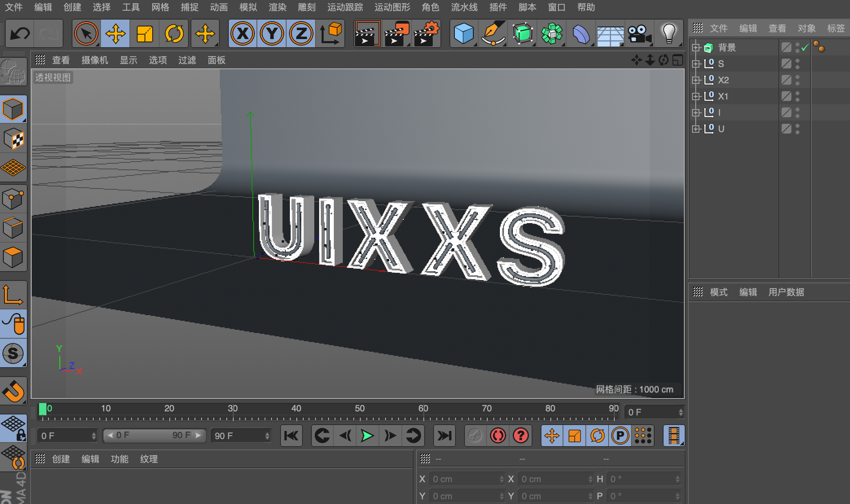Add a Camera object
The height and width of the screenshot is (504, 850).
click(639, 34)
